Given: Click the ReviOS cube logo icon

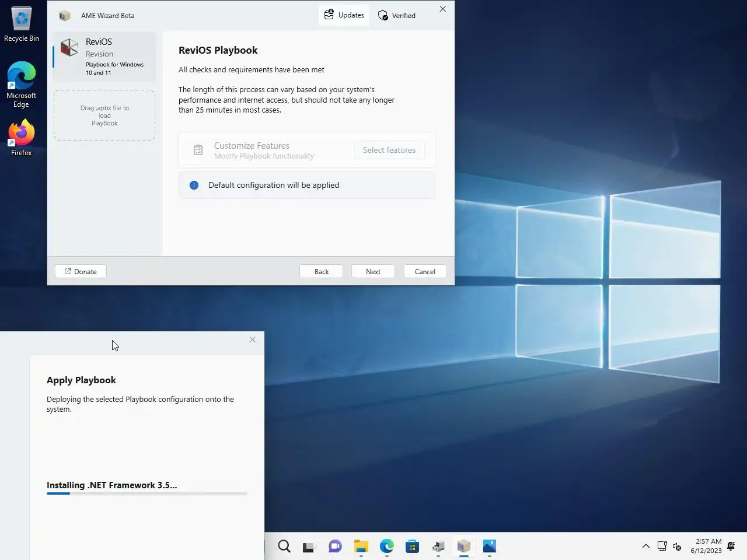Looking at the screenshot, I should 69,47.
